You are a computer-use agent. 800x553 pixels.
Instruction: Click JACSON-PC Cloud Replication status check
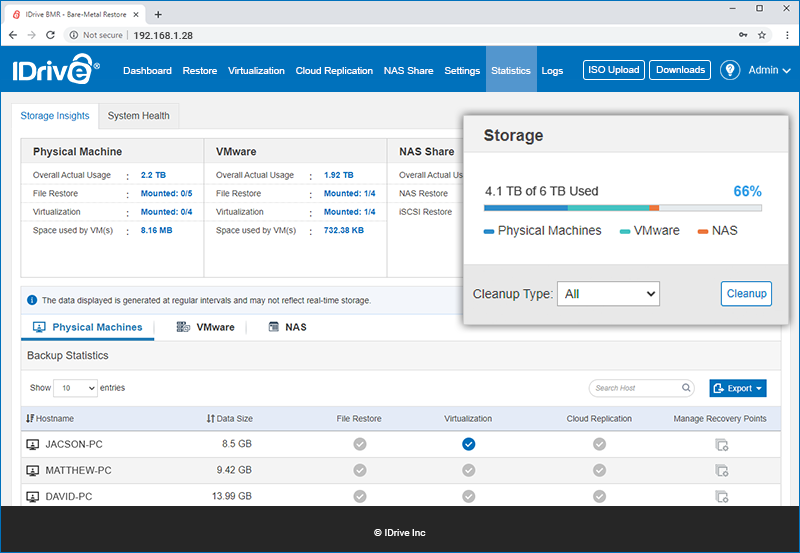point(599,444)
